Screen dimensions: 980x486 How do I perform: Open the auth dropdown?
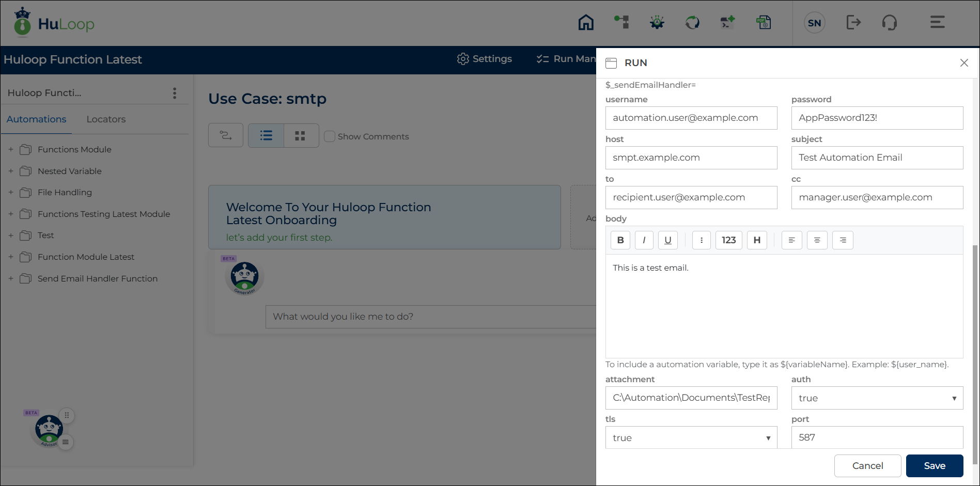coord(877,398)
